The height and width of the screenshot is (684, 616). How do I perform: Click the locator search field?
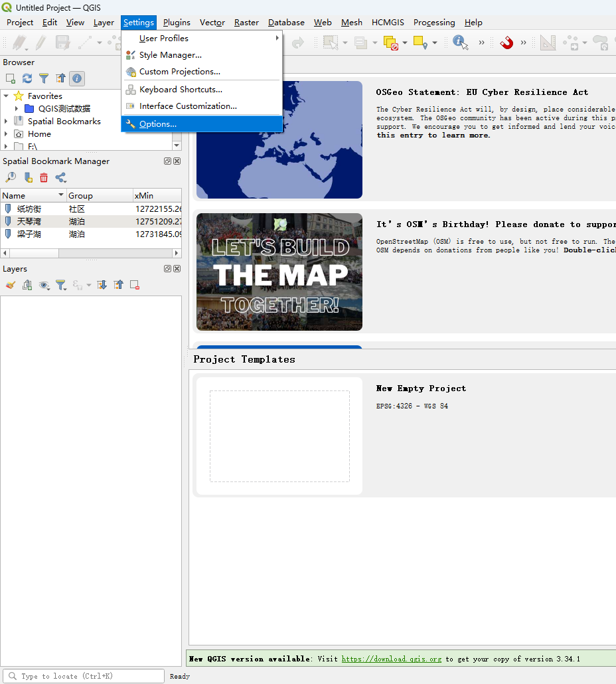(x=84, y=676)
